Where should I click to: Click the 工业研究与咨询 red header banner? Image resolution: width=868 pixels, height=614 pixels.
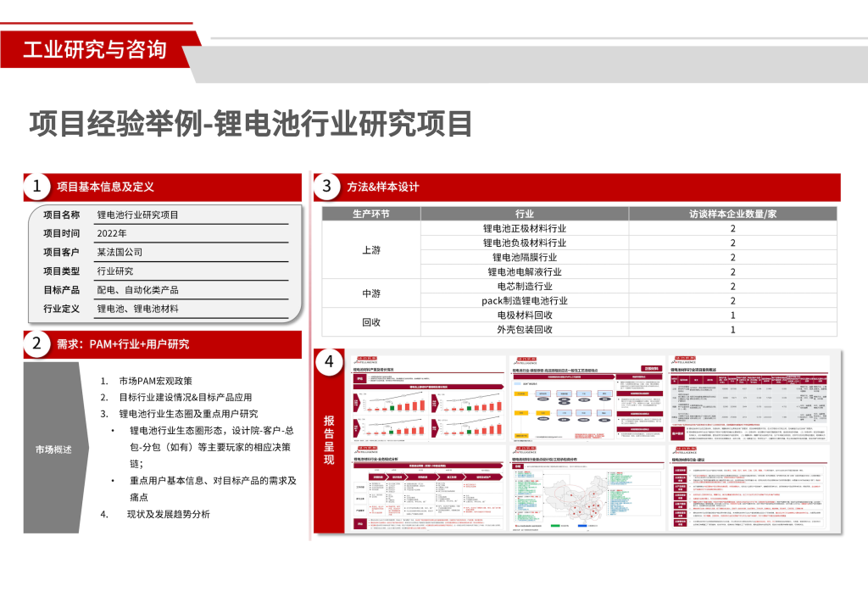click(x=100, y=50)
